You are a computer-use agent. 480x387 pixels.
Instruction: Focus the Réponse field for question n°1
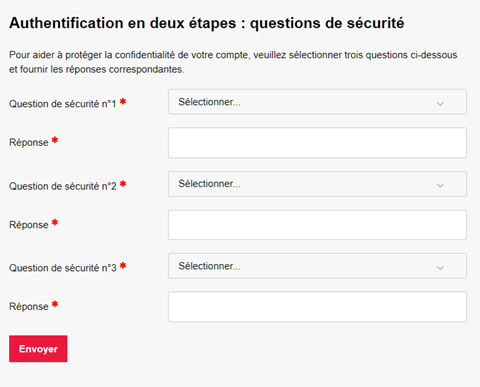317,143
